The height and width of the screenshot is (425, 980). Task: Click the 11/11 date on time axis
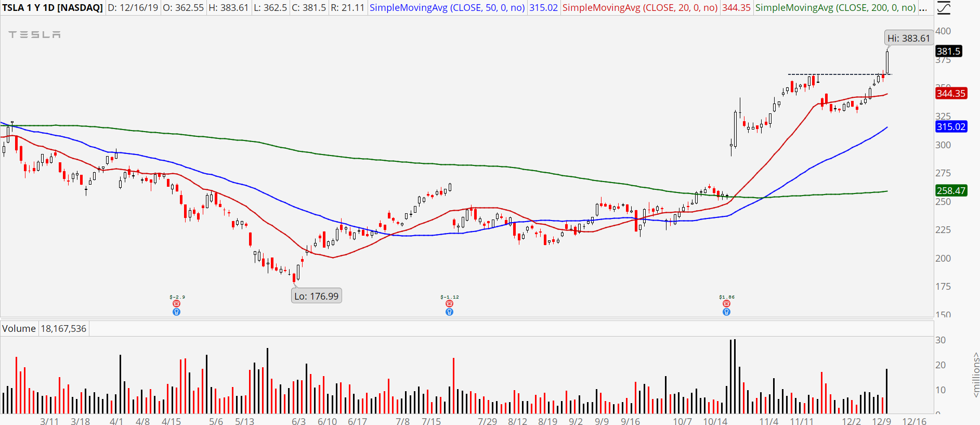point(802,421)
